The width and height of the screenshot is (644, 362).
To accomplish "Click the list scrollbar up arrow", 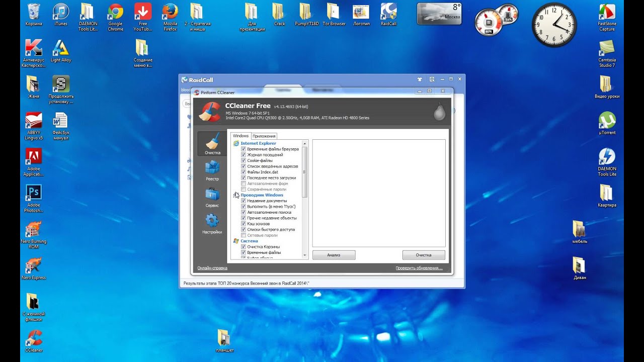I will pos(304,143).
